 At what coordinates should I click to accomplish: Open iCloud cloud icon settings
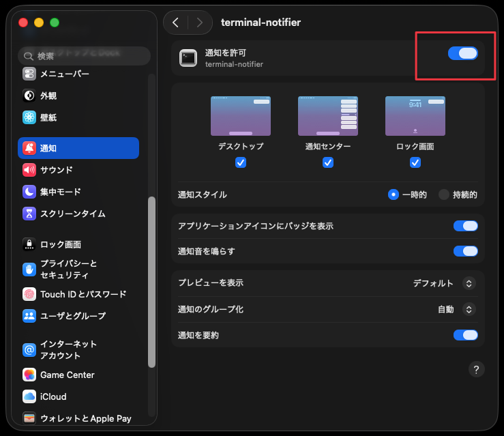29,396
